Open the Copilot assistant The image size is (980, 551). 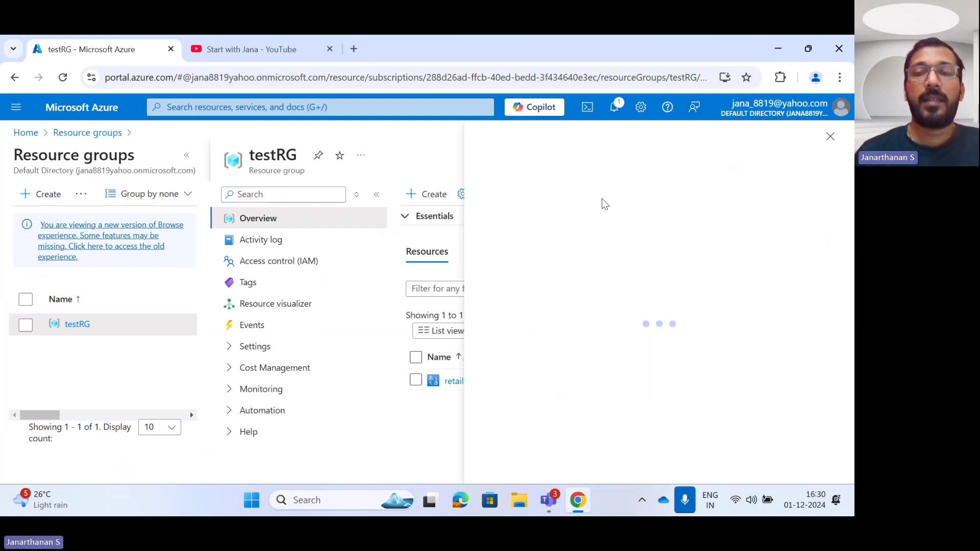point(534,107)
